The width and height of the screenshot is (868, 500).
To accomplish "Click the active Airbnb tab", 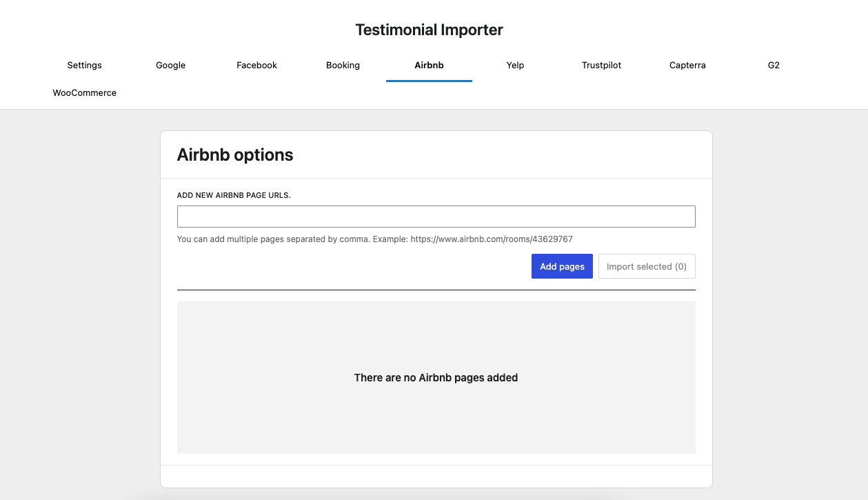I will point(429,66).
